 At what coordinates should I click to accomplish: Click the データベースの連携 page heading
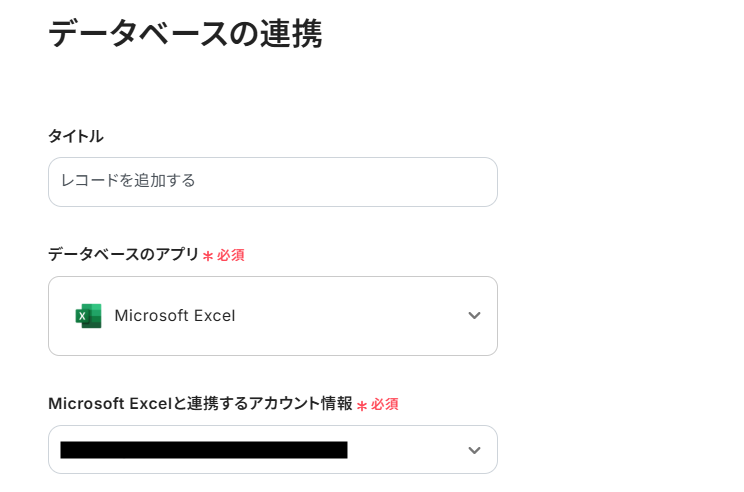[185, 33]
